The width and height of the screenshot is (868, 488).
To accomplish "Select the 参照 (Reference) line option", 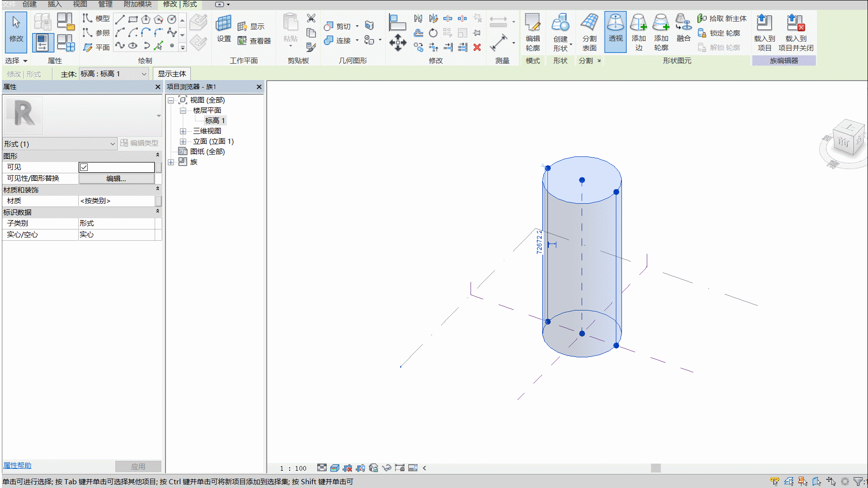I will 96,33.
